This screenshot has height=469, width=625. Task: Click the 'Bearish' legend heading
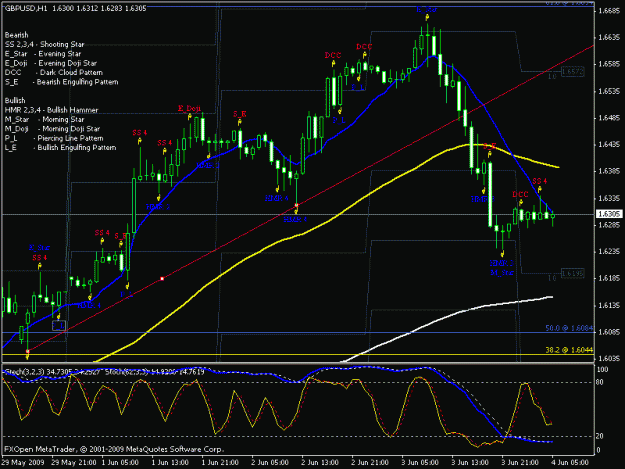(x=16, y=35)
